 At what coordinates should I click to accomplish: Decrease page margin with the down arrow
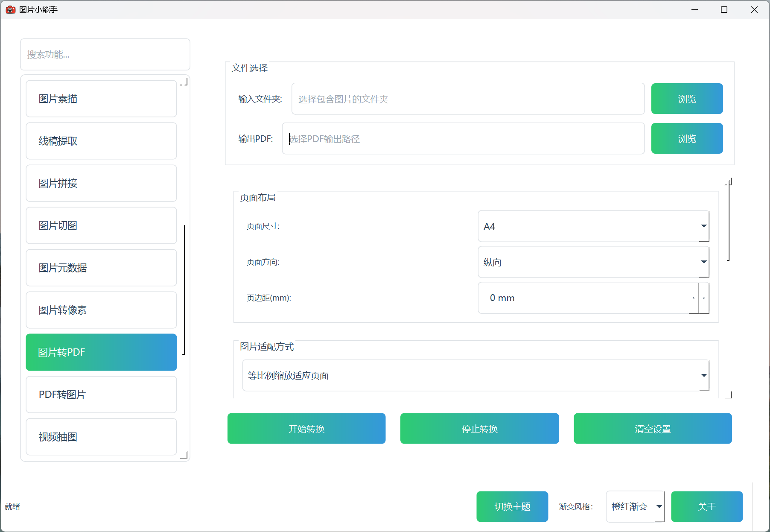[704, 298]
